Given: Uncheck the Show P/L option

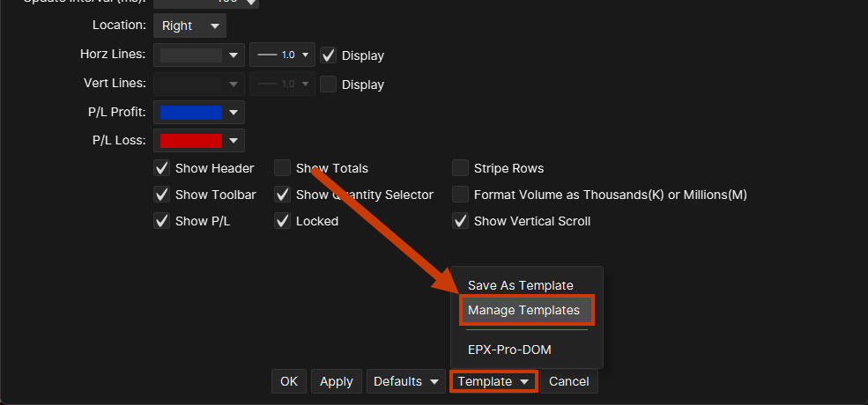Looking at the screenshot, I should [162, 221].
